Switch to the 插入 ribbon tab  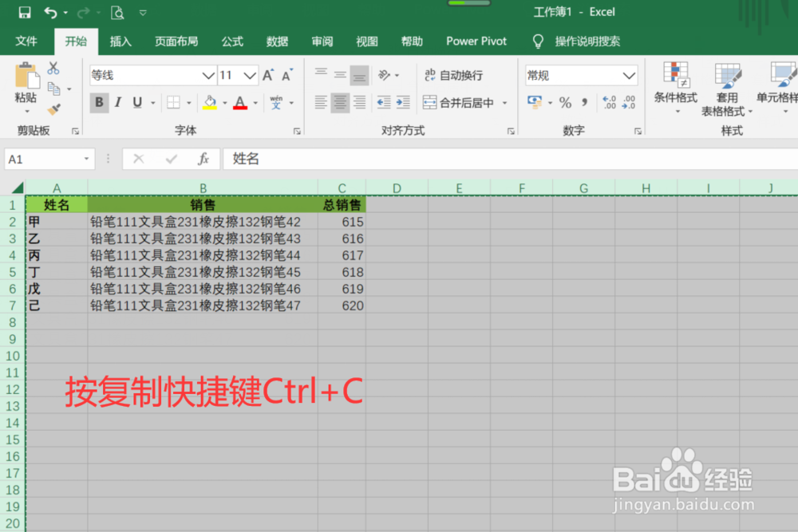click(120, 41)
